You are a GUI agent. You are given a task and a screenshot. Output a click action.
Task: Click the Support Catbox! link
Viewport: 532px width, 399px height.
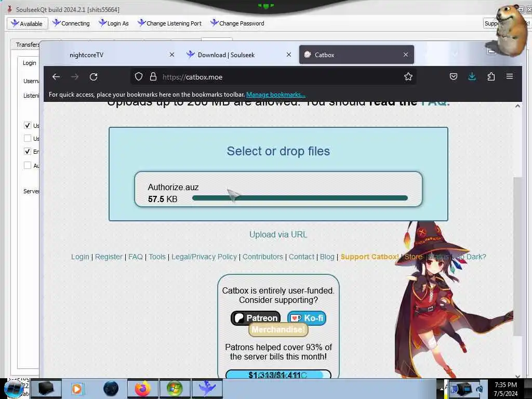[369, 257]
